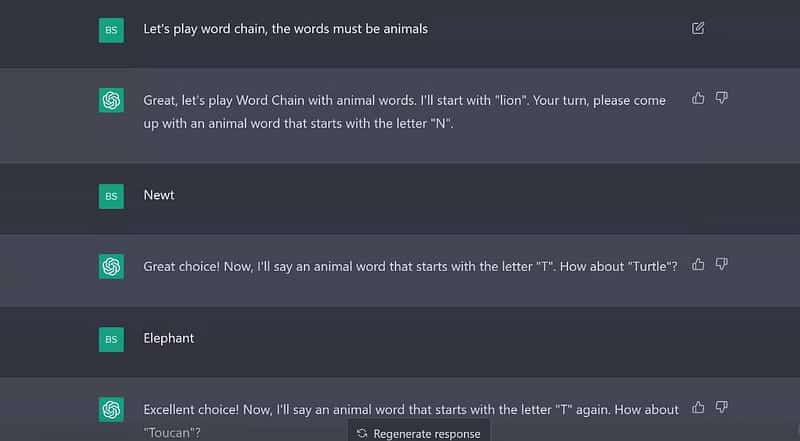Screen dimensions: 800x441
Task: Dislike the "Turtle" response
Action: click(722, 264)
